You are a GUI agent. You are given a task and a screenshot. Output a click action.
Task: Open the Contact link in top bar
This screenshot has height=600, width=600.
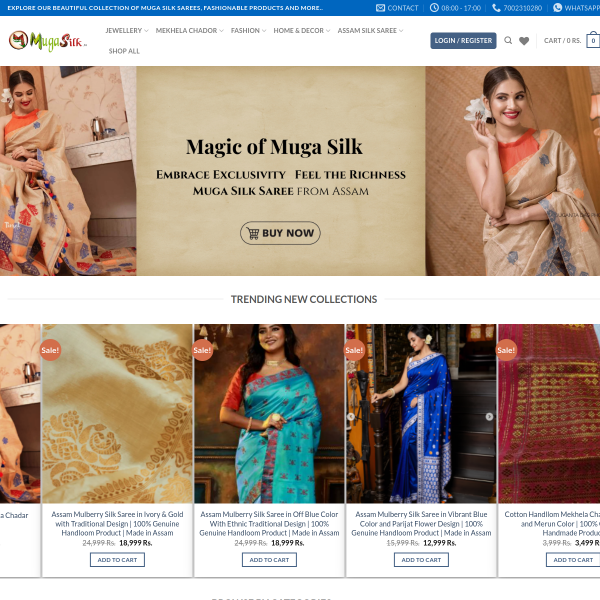click(x=403, y=8)
